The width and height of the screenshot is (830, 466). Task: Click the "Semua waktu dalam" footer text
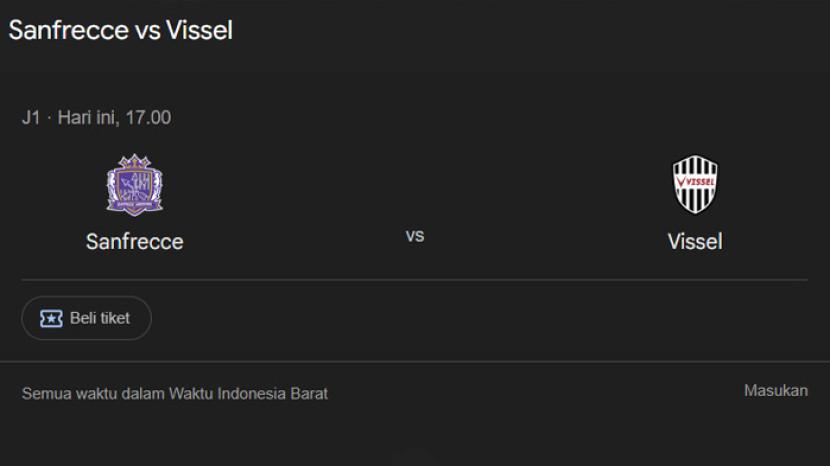click(93, 394)
